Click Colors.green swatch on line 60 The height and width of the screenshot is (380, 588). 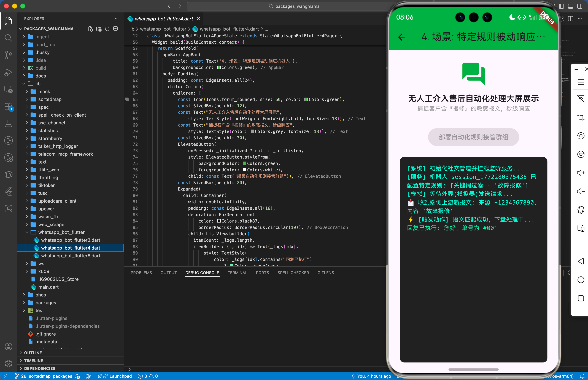pos(219,67)
